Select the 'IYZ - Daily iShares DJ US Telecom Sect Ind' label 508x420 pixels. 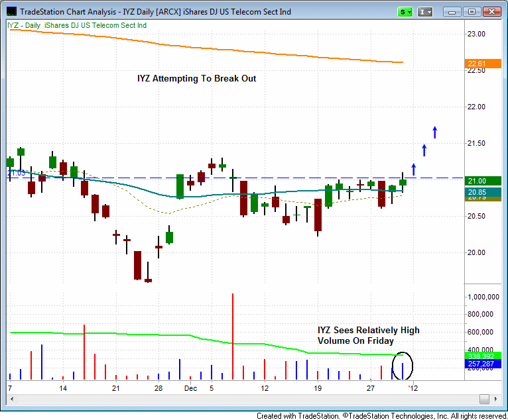tap(77, 25)
